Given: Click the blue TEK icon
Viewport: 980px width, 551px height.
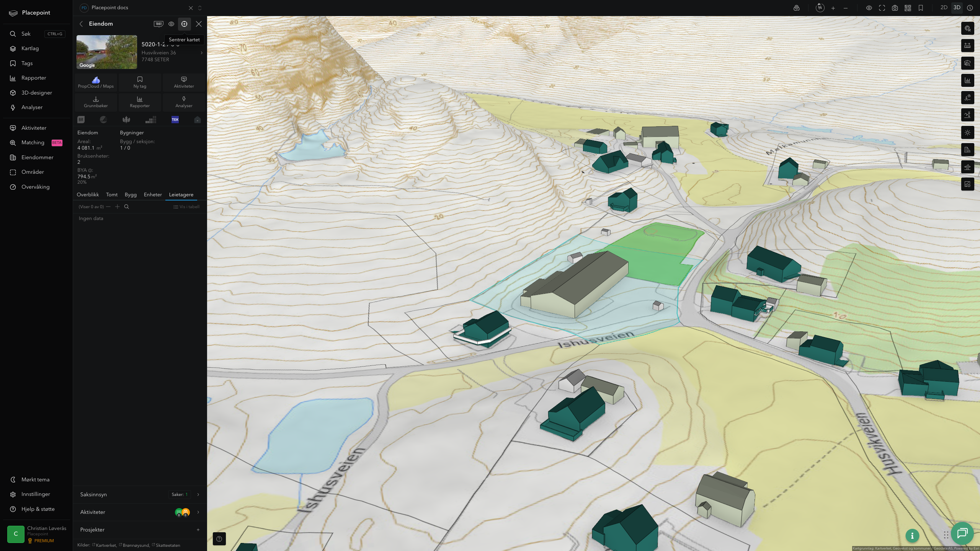Looking at the screenshot, I should [175, 120].
